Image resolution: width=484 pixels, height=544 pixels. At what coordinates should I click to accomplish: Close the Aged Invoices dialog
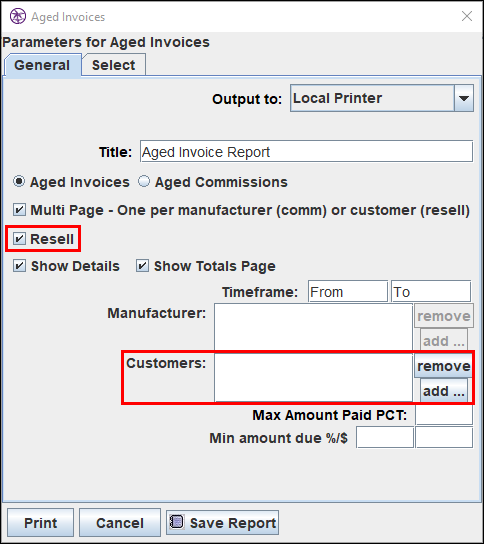(x=467, y=16)
